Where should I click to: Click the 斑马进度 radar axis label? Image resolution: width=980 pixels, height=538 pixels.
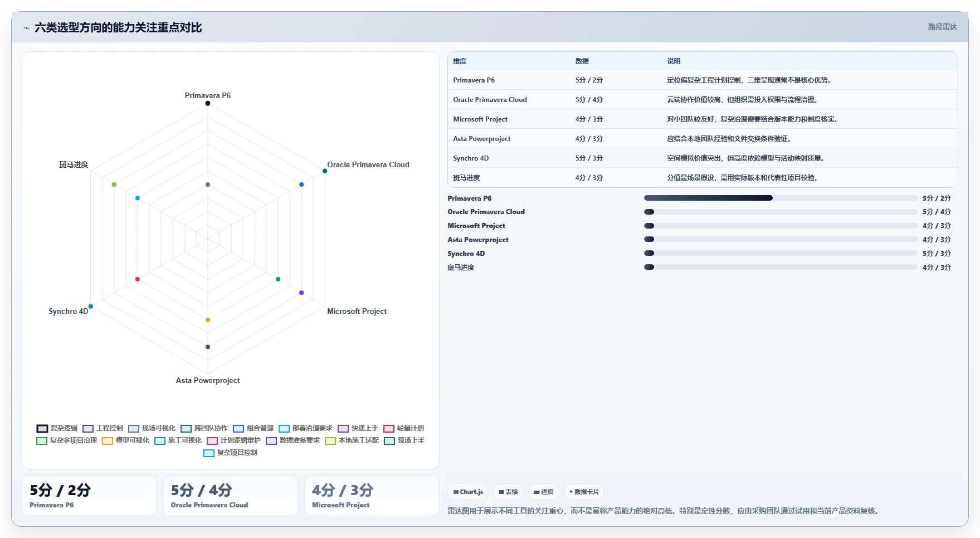[x=74, y=164]
